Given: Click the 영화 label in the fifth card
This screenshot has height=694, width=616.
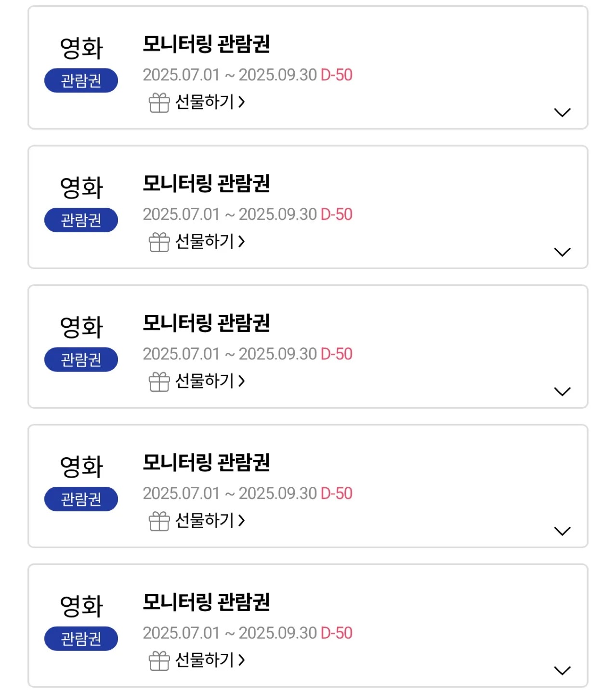Looking at the screenshot, I should point(81,606).
